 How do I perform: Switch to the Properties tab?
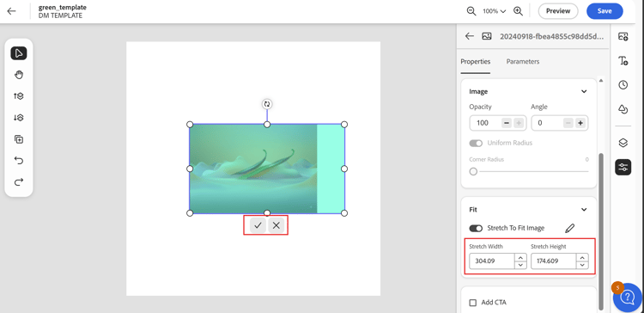(475, 62)
